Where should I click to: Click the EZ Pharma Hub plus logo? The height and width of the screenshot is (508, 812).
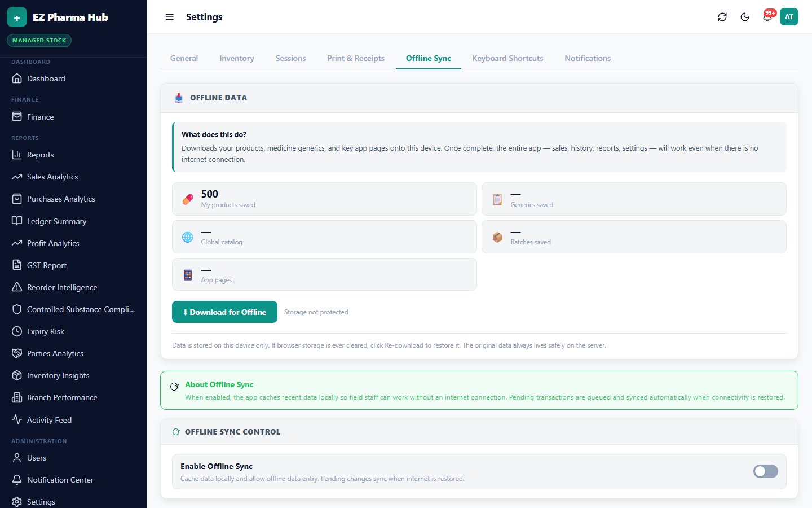(x=17, y=17)
